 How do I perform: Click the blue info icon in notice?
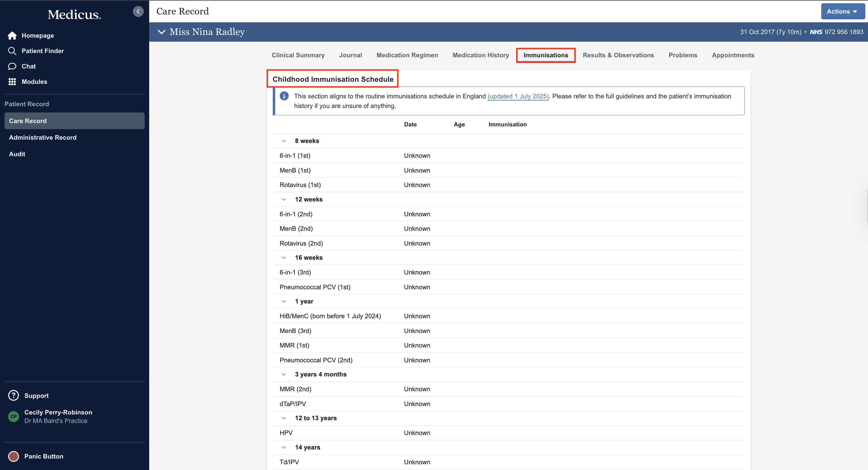click(284, 96)
